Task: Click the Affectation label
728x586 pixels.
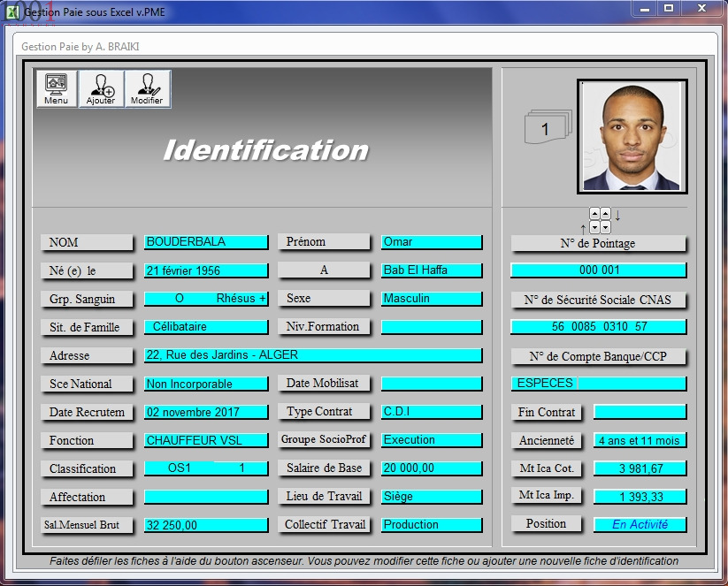Action: (x=87, y=497)
